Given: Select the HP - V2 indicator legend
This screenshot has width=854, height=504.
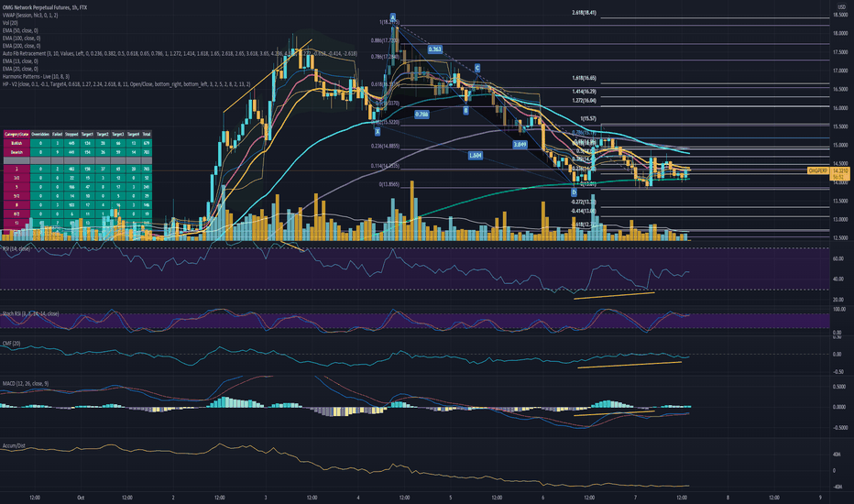Looking at the screenshot, I should [126, 84].
